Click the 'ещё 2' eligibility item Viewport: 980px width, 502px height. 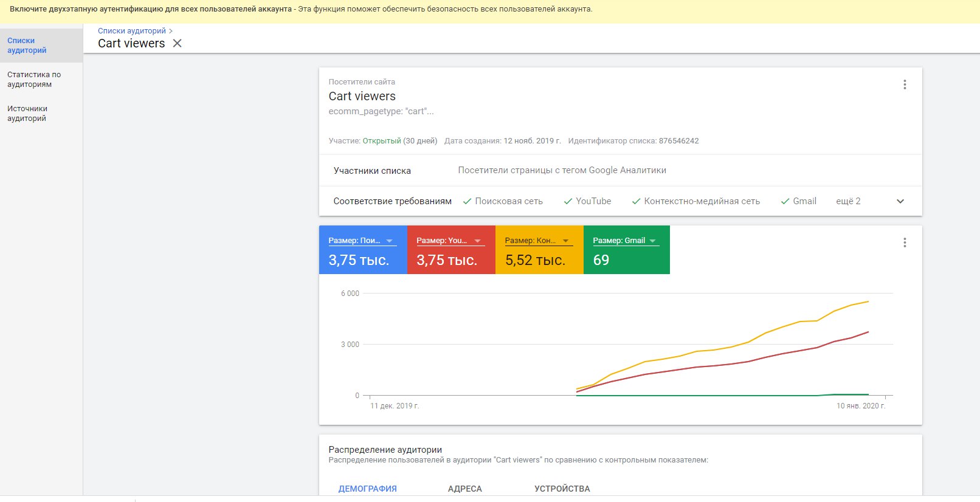848,201
